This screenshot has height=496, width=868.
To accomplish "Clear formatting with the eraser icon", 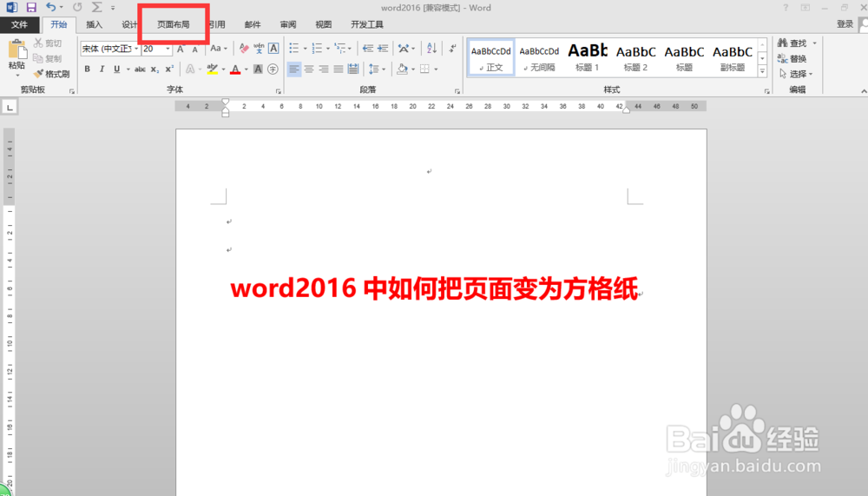I will click(x=244, y=49).
